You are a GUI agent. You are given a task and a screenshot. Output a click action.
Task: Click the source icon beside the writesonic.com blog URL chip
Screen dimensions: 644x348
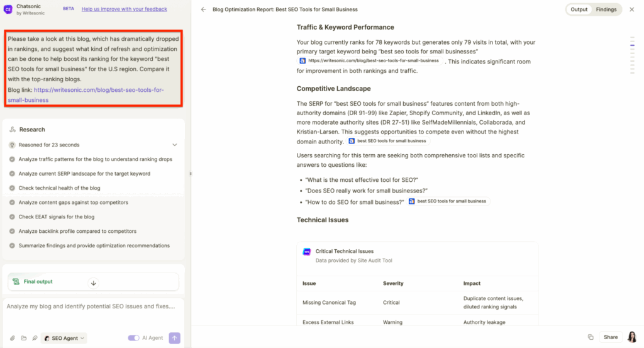(x=303, y=61)
